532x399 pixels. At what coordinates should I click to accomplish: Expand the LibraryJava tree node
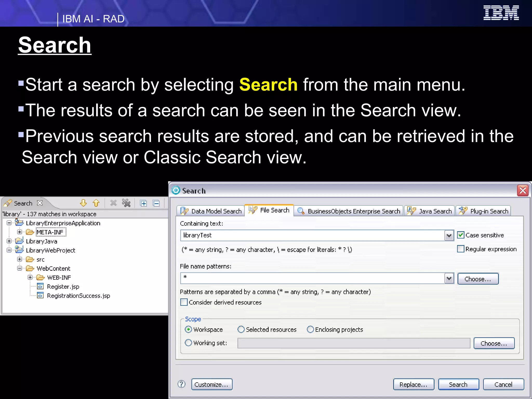9,241
